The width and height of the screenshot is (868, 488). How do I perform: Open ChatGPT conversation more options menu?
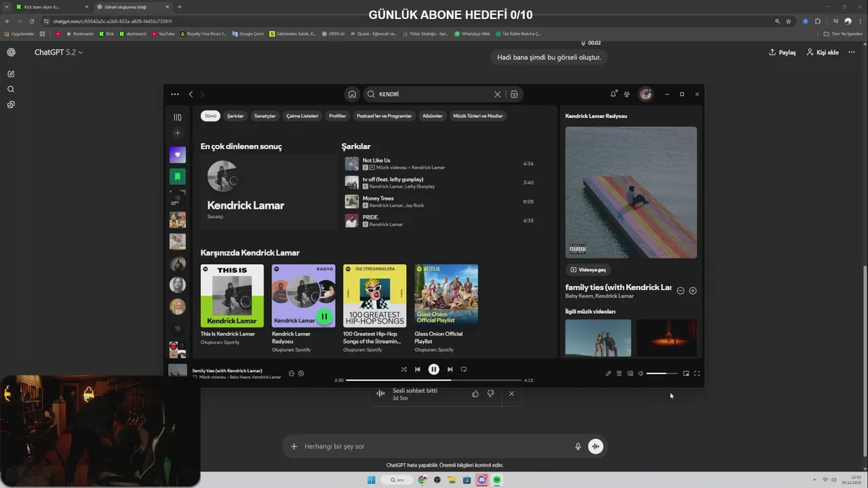coord(852,52)
